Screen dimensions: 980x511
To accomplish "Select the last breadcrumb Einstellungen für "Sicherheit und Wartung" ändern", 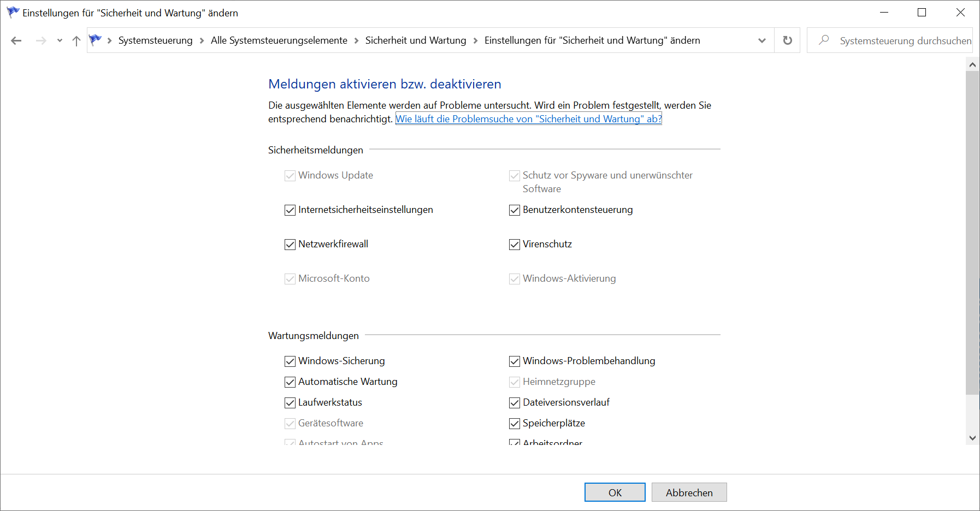I will 592,40.
